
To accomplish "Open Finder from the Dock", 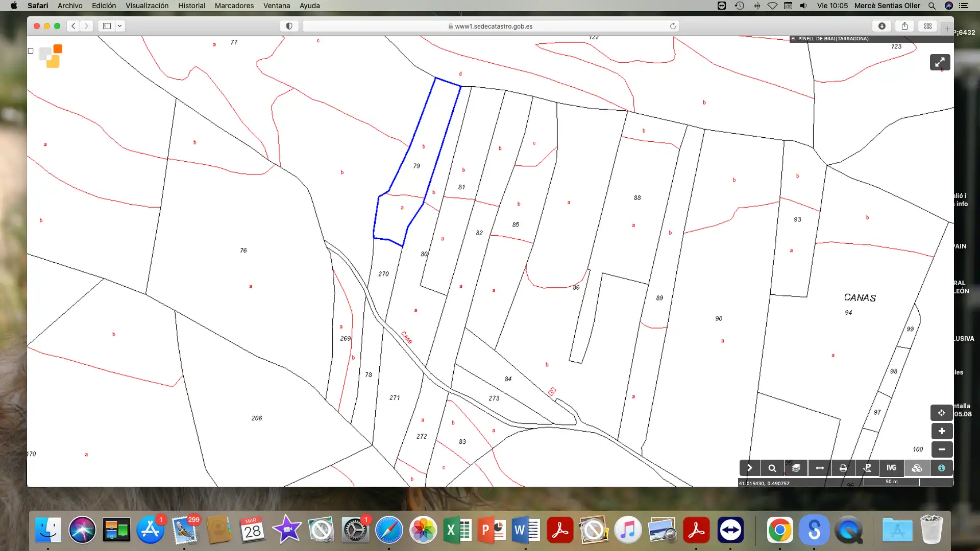I will pos(48,530).
